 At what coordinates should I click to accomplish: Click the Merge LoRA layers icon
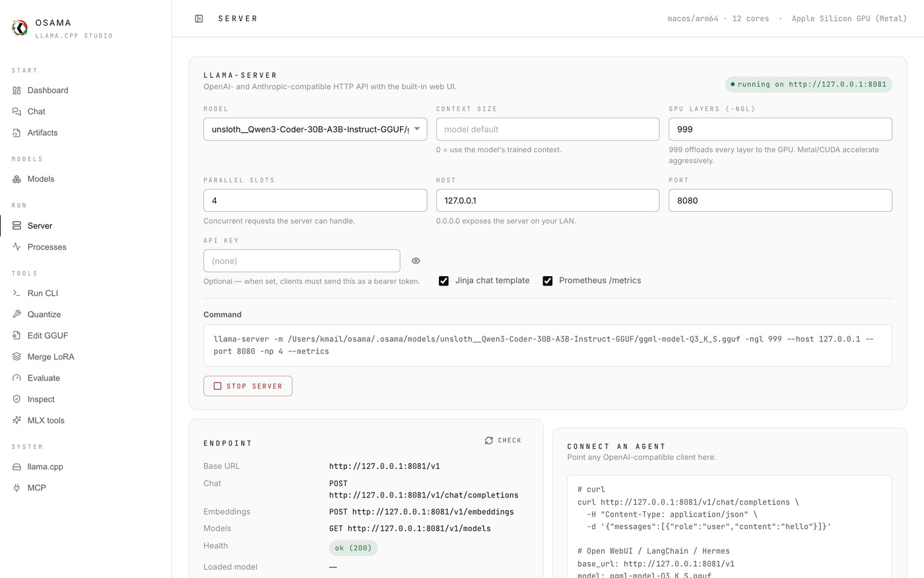pyautogui.click(x=16, y=357)
